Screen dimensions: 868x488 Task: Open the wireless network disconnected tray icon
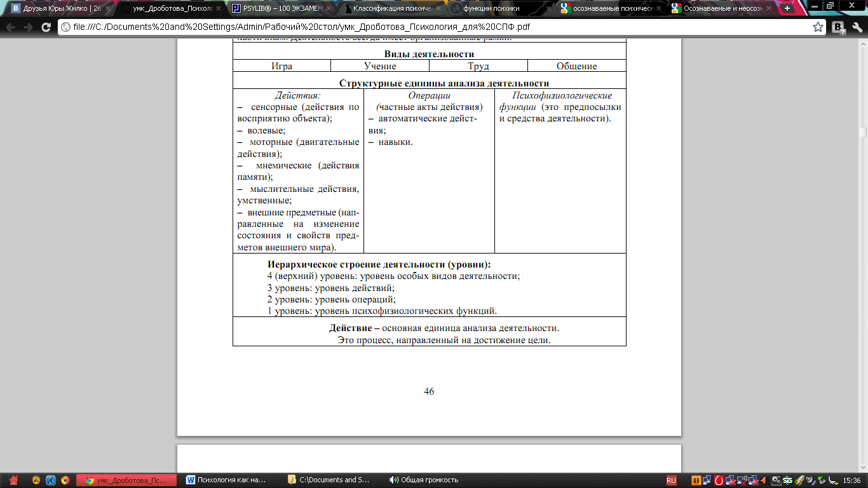[742, 480]
